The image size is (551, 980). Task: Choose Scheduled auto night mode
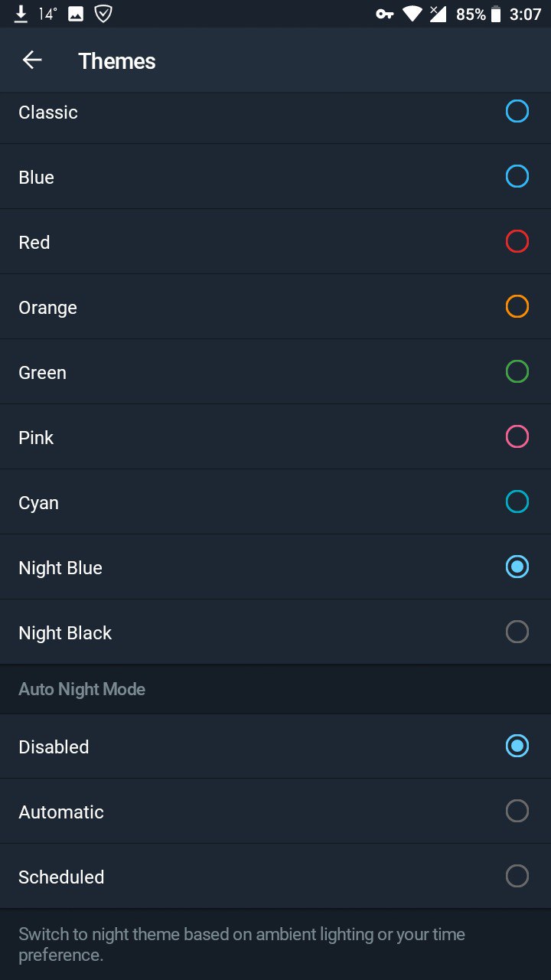(x=517, y=877)
